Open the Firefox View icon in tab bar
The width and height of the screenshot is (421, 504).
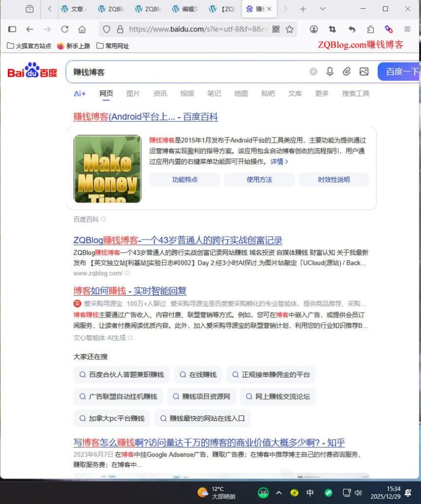point(30,9)
